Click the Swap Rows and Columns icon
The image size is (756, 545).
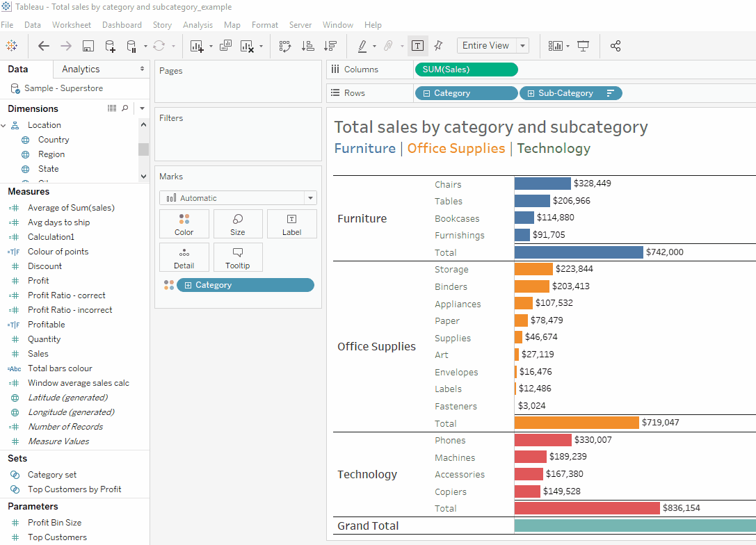285,46
